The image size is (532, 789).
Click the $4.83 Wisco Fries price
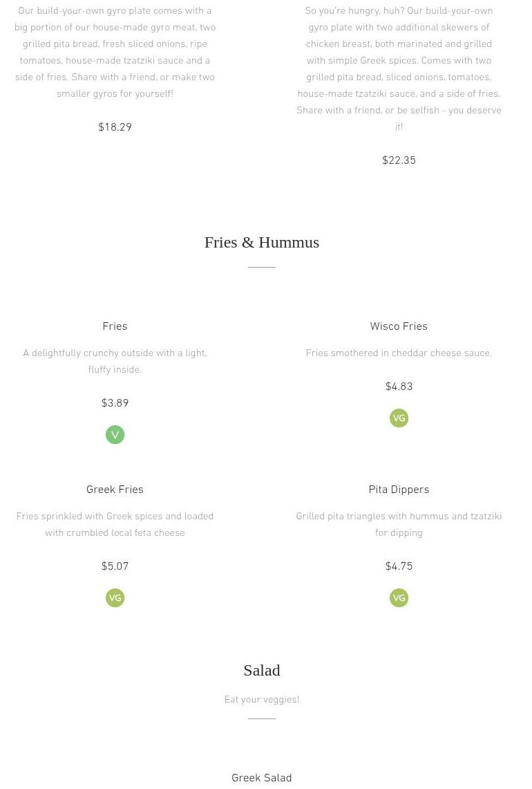[x=399, y=387]
